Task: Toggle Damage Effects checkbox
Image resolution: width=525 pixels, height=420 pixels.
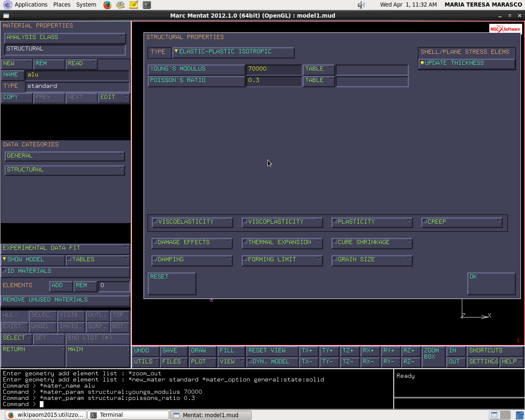Action: pyautogui.click(x=192, y=243)
